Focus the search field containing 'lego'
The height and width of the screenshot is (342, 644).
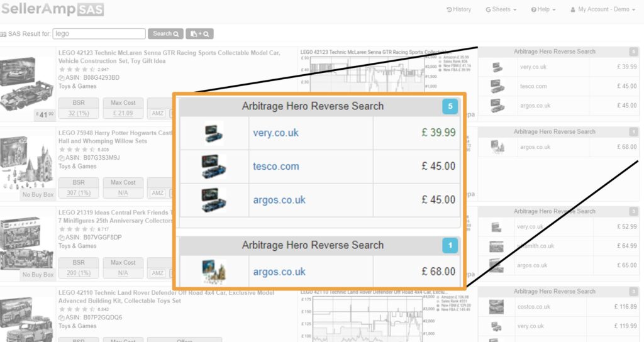point(99,34)
